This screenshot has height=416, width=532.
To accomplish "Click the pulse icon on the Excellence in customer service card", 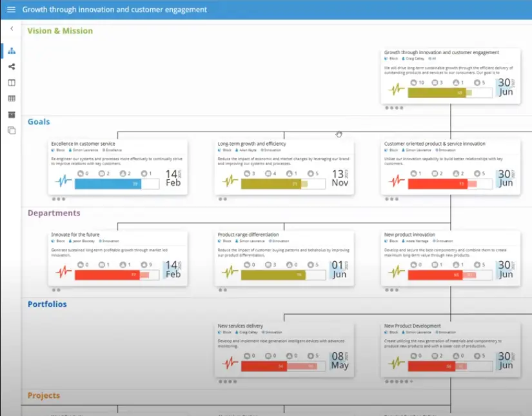I will pyautogui.click(x=63, y=181).
